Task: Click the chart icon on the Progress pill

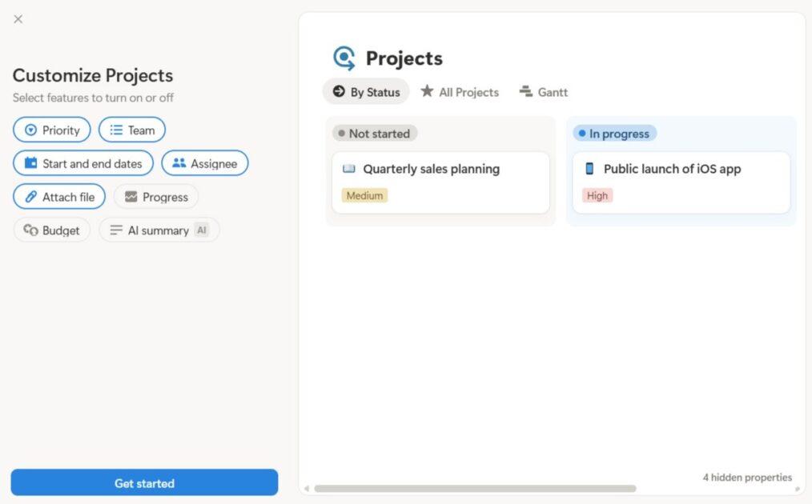Action: 131,196
